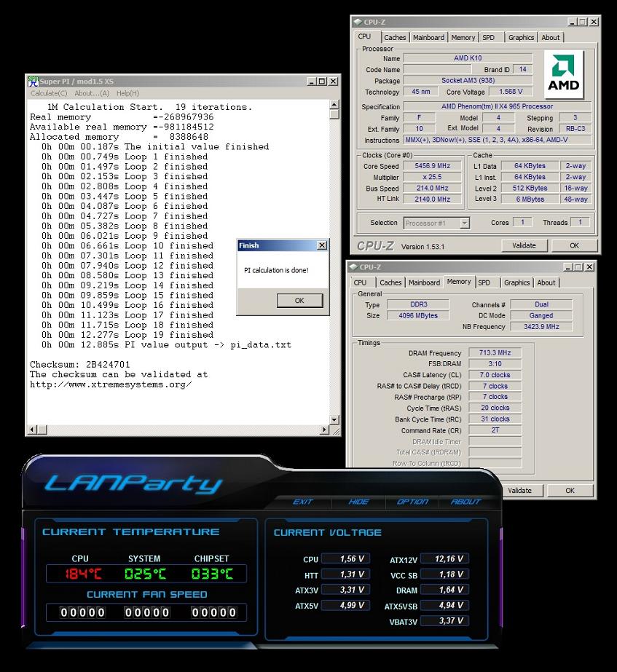
Task: Click the Multiplier value x 25.5
Action: (x=432, y=177)
